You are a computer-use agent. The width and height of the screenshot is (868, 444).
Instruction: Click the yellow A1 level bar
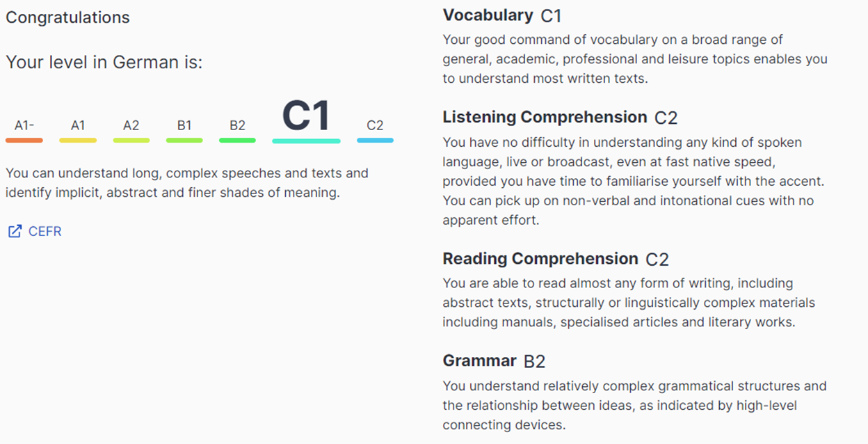pyautogui.click(x=78, y=141)
